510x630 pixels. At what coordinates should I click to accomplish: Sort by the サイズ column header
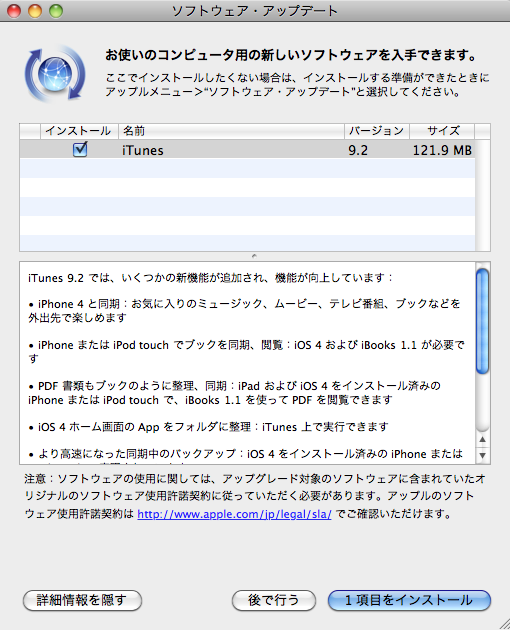tap(442, 131)
